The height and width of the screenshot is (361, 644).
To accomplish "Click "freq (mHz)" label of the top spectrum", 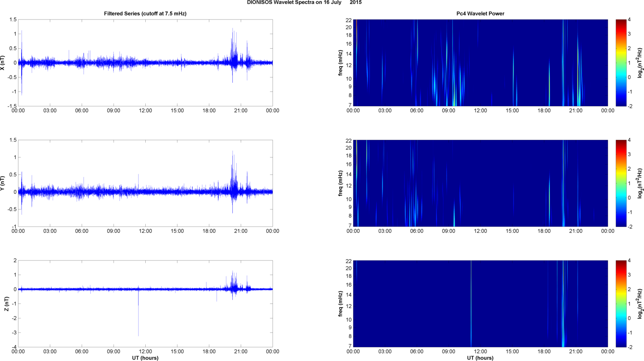I will pyautogui.click(x=340, y=63).
